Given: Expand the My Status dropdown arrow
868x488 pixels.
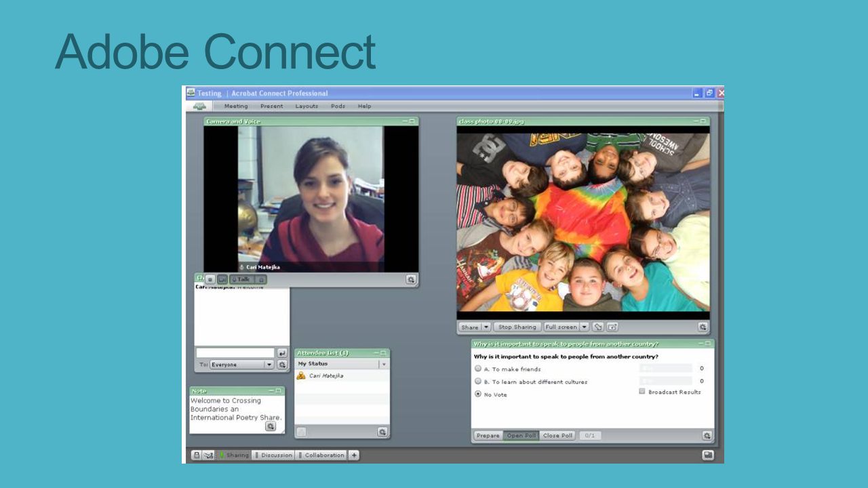Looking at the screenshot, I should click(x=384, y=364).
